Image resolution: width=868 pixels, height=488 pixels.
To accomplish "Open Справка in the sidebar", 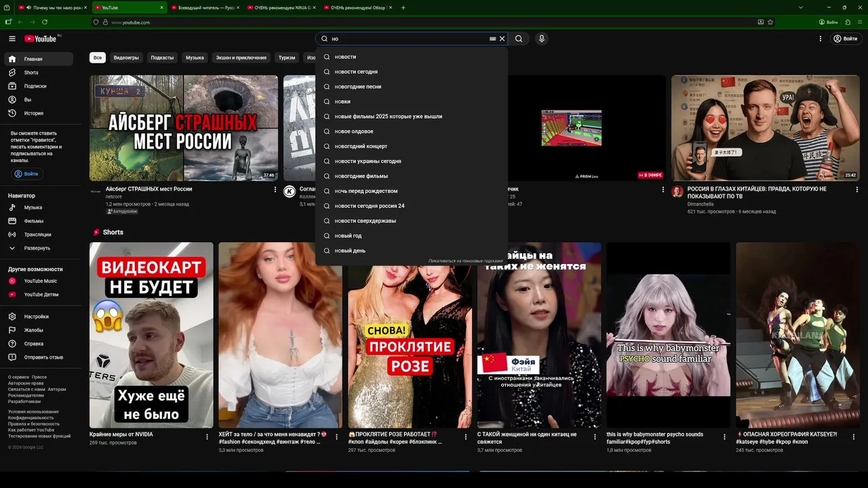I will tap(38, 344).
